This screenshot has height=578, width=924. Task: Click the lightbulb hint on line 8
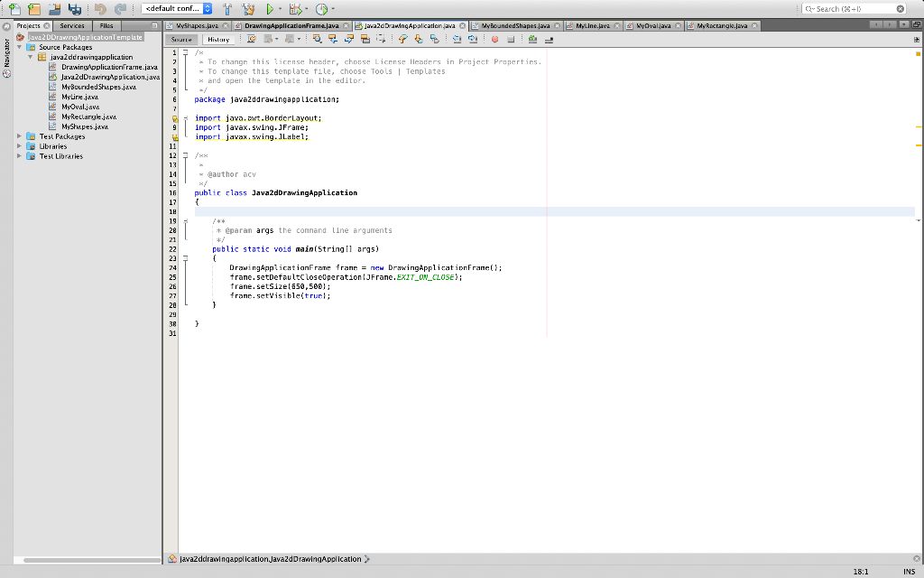tap(173, 118)
